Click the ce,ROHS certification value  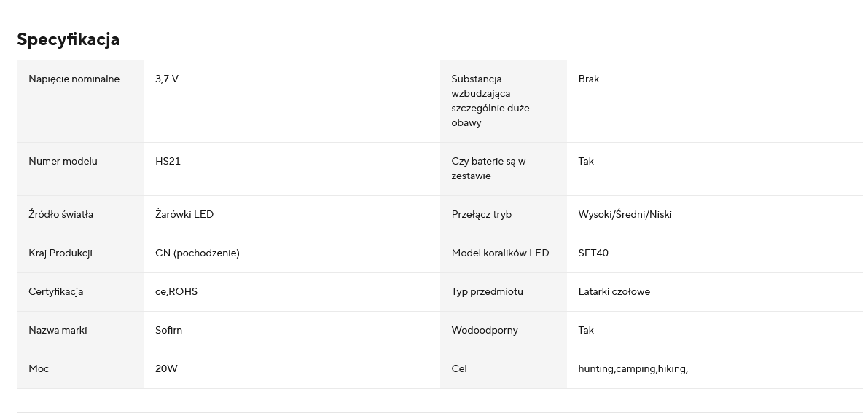[x=176, y=292]
